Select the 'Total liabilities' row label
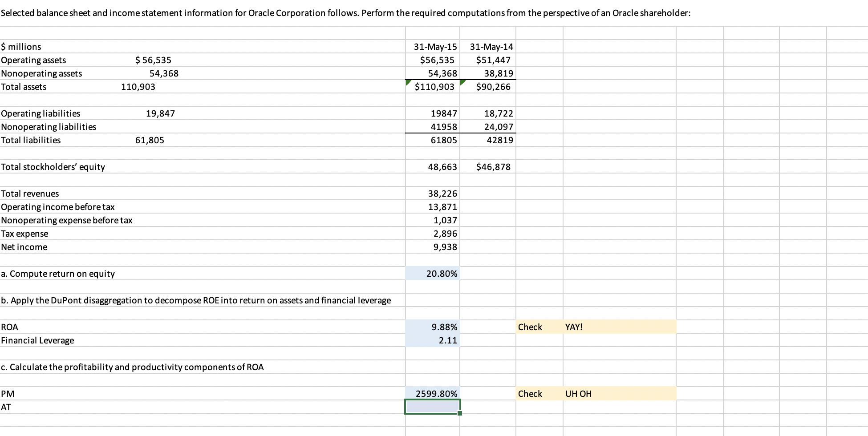This screenshot has width=868, height=436. tap(31, 140)
